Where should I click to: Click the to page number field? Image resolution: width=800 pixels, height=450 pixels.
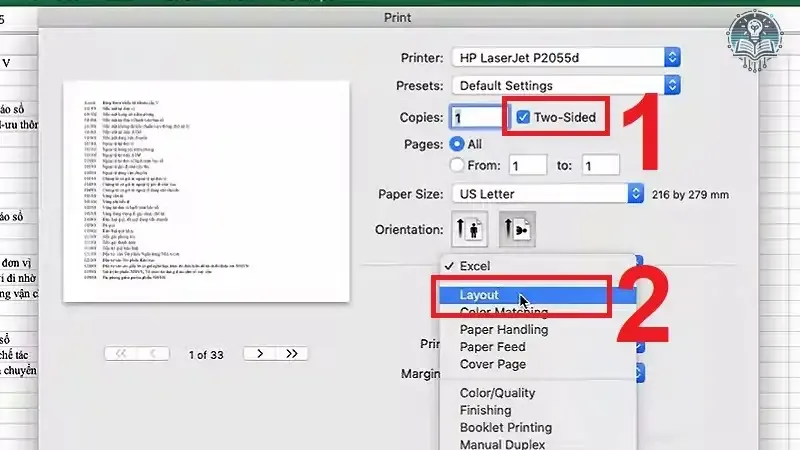tap(601, 165)
